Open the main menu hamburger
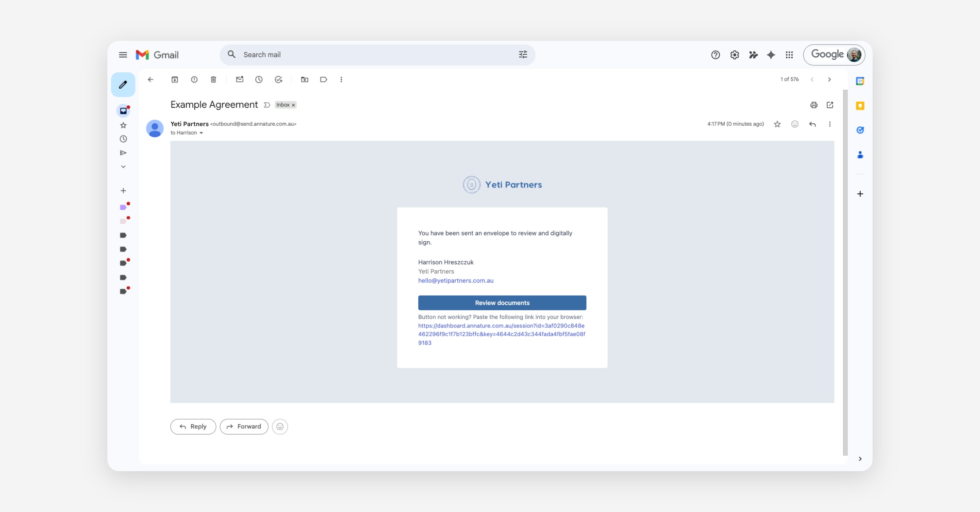 coord(123,55)
